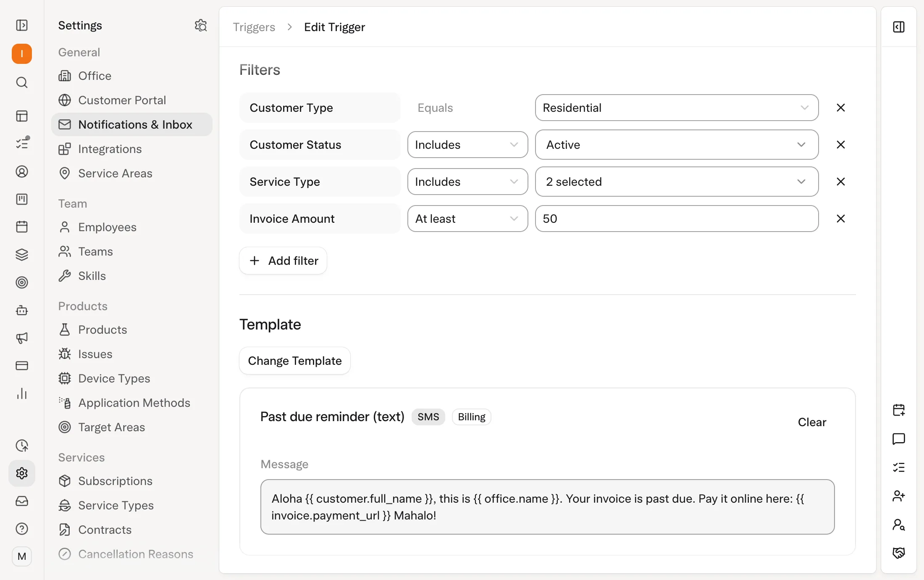Open the robot automation icon

(22, 310)
